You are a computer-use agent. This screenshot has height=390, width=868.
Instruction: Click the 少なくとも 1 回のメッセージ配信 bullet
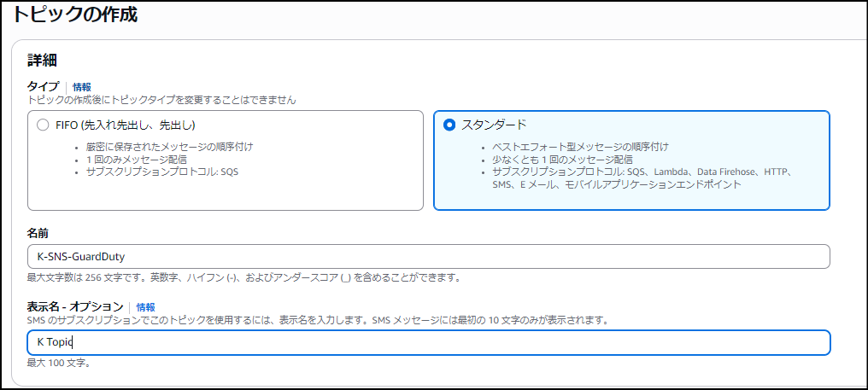(562, 160)
